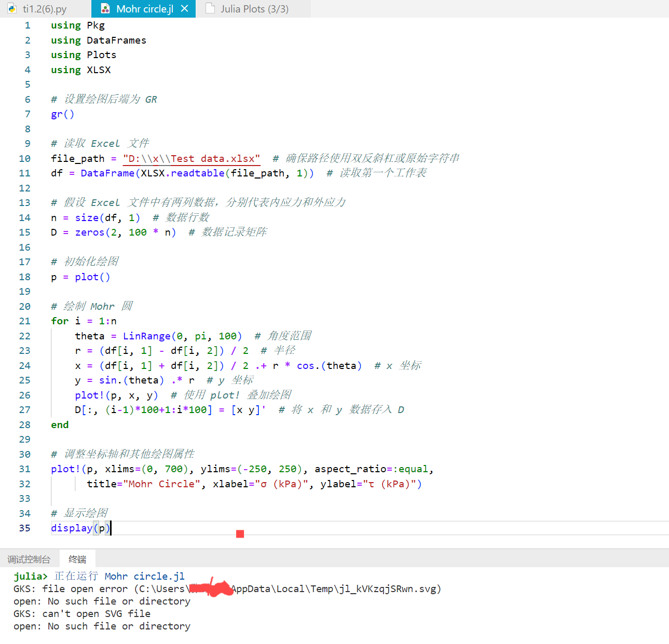Viewport: 669px width, 644px height.
Task: Click 'display(p)' on line 35
Action: click(80, 528)
